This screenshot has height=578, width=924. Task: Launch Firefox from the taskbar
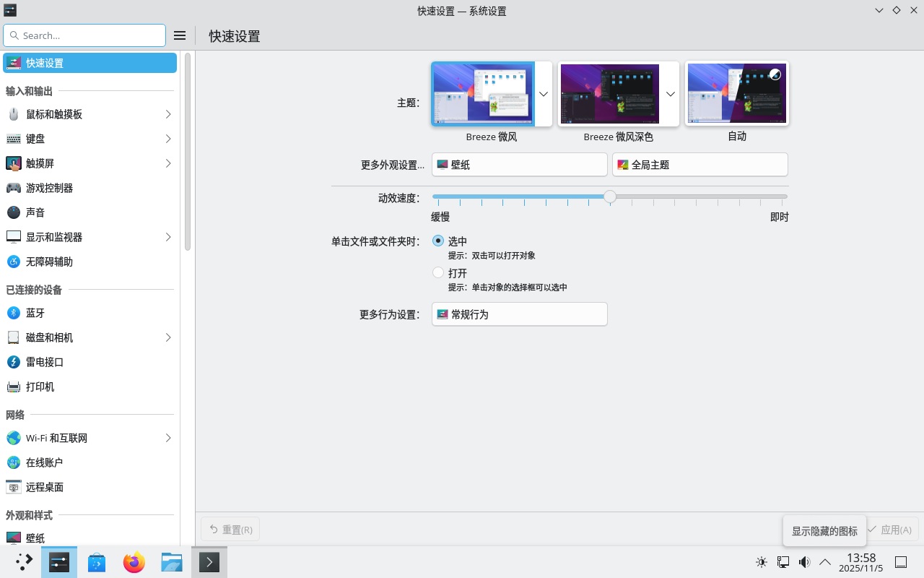[x=134, y=561]
